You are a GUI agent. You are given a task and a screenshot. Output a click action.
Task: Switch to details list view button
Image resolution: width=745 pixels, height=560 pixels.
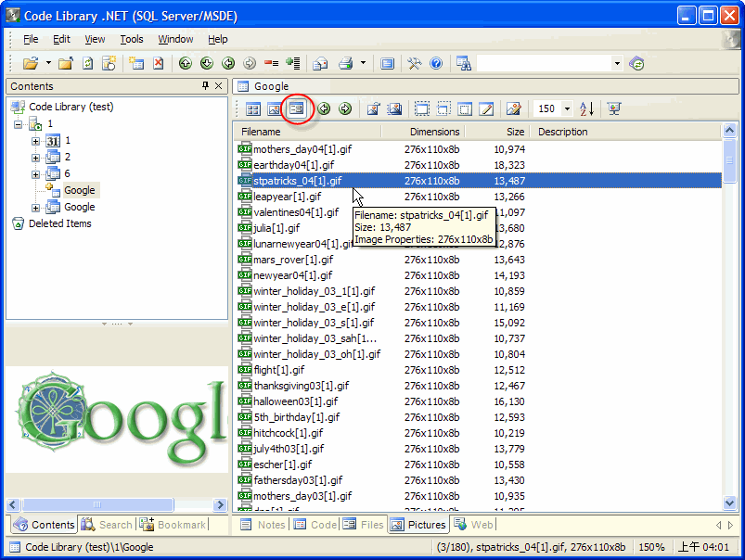click(x=296, y=108)
